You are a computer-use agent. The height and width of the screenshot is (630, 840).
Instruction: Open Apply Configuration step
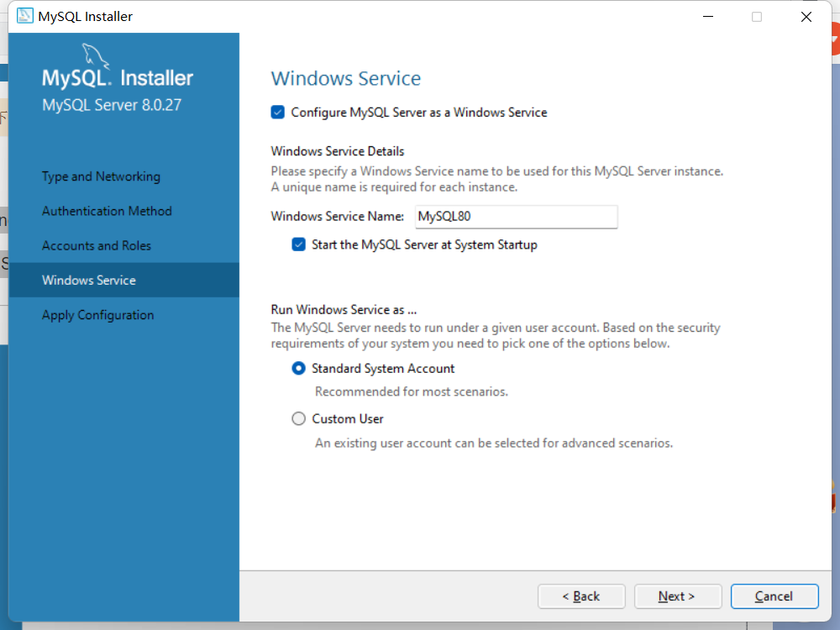click(x=98, y=315)
